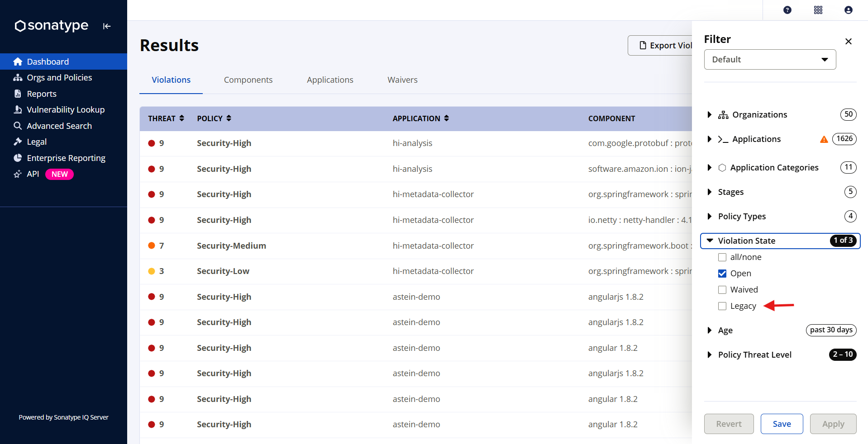Open the Default filter dropdown
The width and height of the screenshot is (868, 444).
click(770, 60)
